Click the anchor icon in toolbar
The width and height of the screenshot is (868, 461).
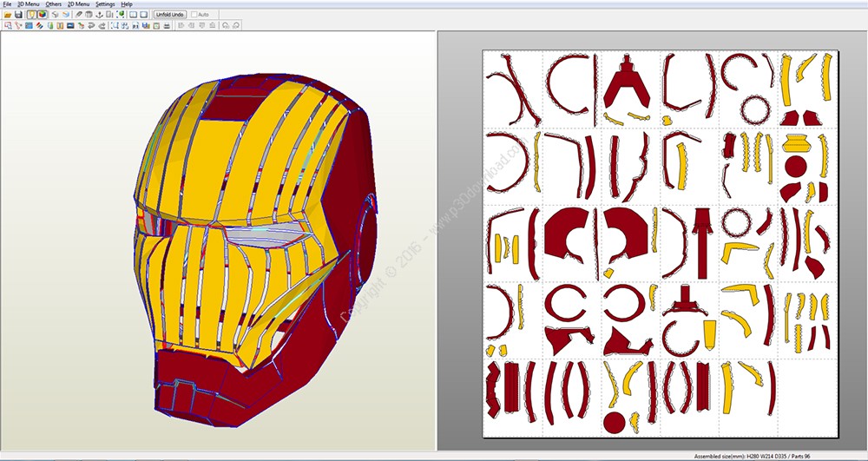(100, 15)
